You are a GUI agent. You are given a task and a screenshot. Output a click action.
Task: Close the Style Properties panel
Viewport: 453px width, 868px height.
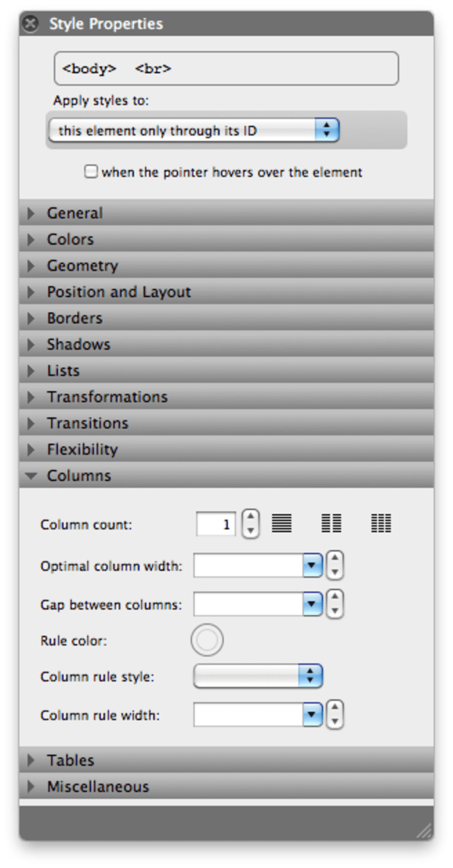pyautogui.click(x=30, y=24)
